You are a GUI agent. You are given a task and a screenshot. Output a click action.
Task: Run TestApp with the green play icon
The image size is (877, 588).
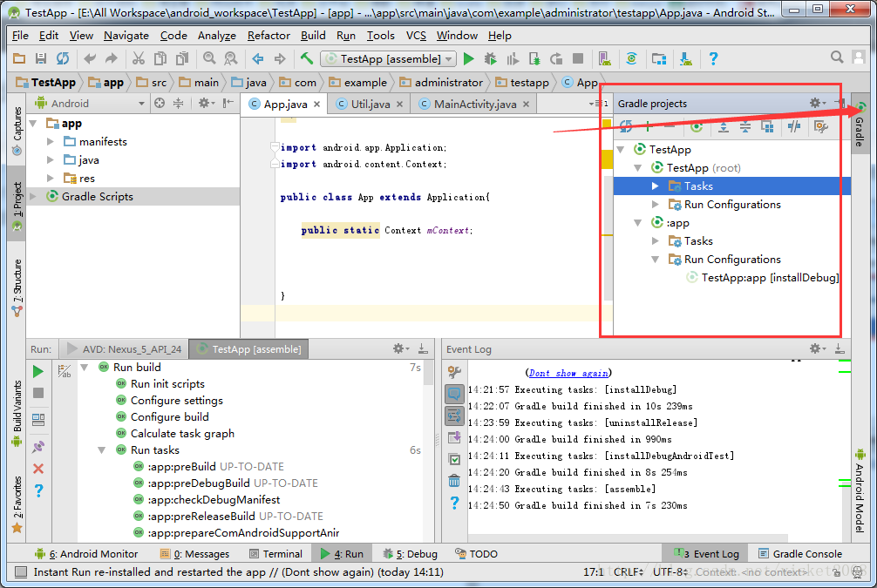469,58
